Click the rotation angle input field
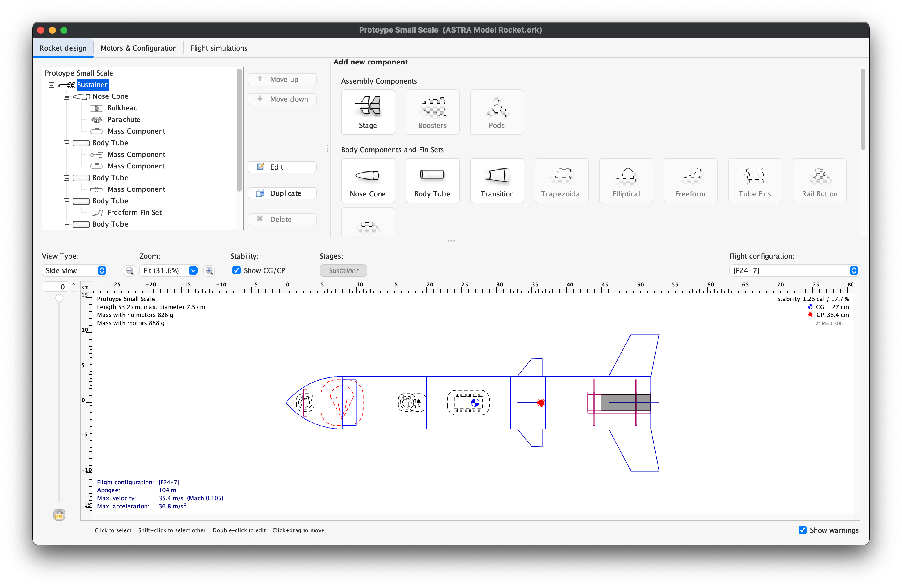This screenshot has width=902, height=588. click(56, 287)
